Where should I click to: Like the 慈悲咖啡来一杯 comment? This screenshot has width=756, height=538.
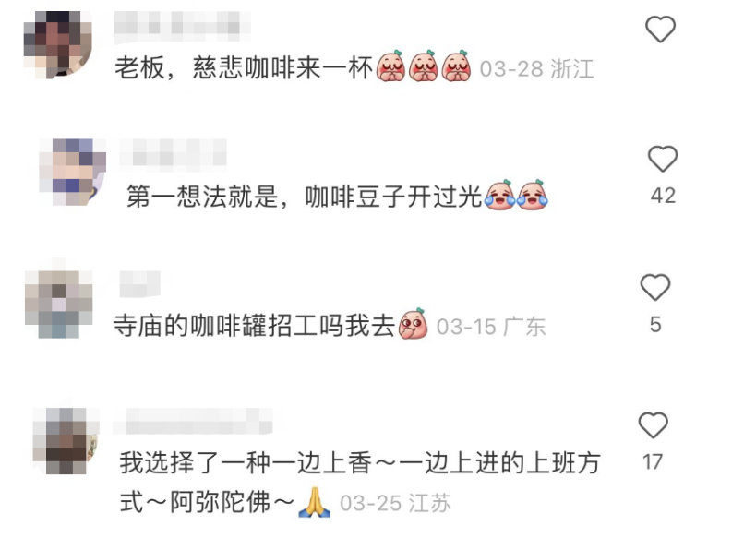click(660, 29)
